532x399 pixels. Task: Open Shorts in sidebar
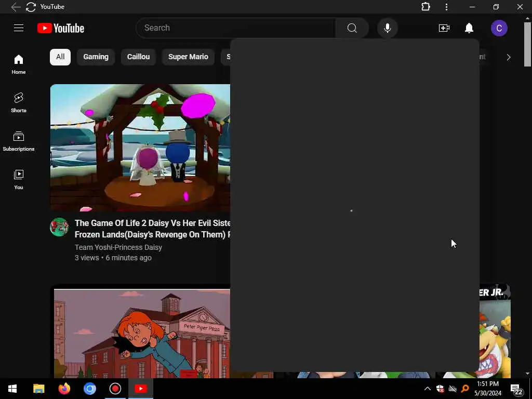tap(19, 102)
